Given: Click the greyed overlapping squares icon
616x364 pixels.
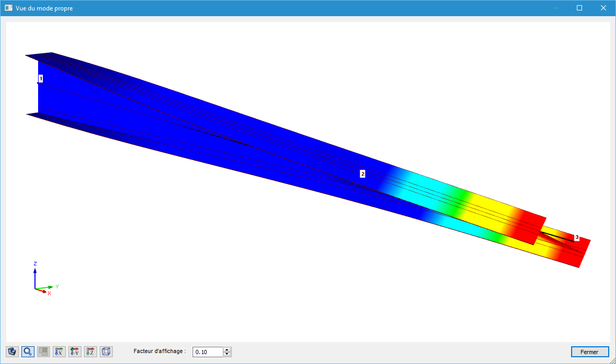Looking at the screenshot, I should [44, 351].
